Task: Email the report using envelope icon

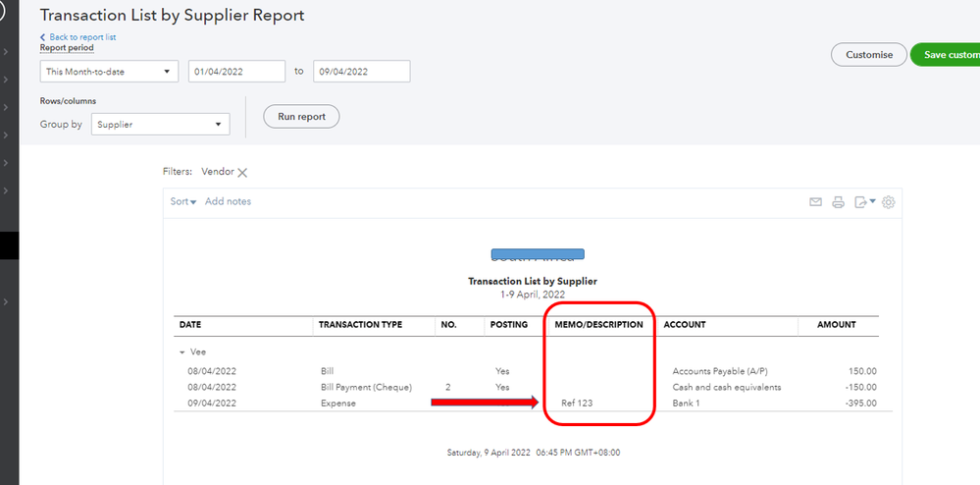Action: click(815, 202)
